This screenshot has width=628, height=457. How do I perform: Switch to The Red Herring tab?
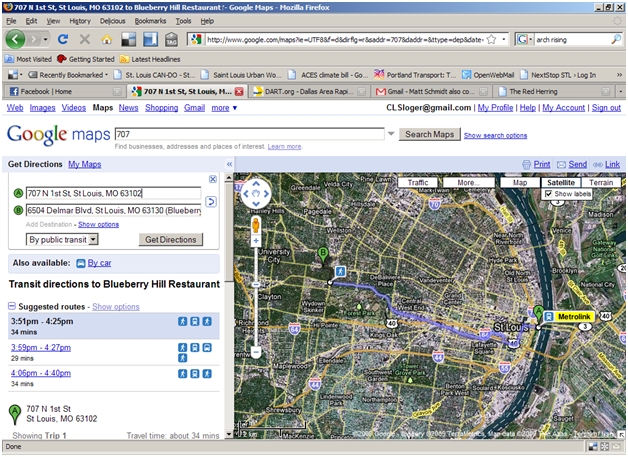(554, 92)
